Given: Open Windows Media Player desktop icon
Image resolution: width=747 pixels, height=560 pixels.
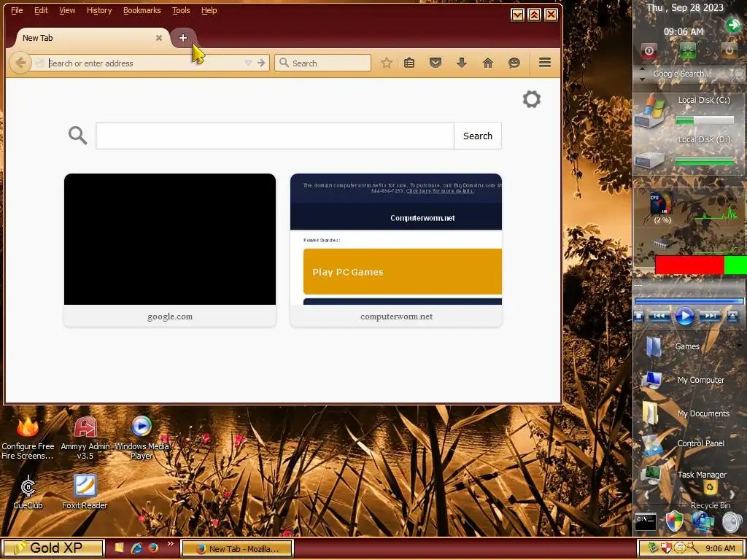Looking at the screenshot, I should [142, 438].
